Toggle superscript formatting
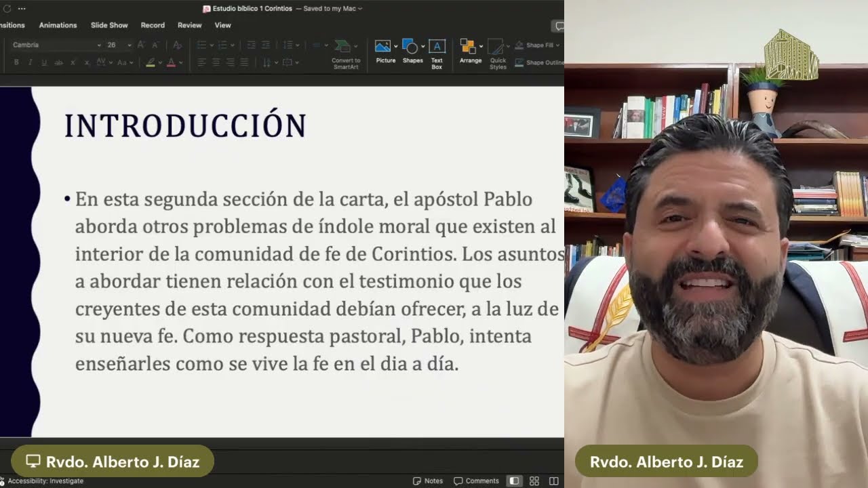868x488 pixels. 73,62
